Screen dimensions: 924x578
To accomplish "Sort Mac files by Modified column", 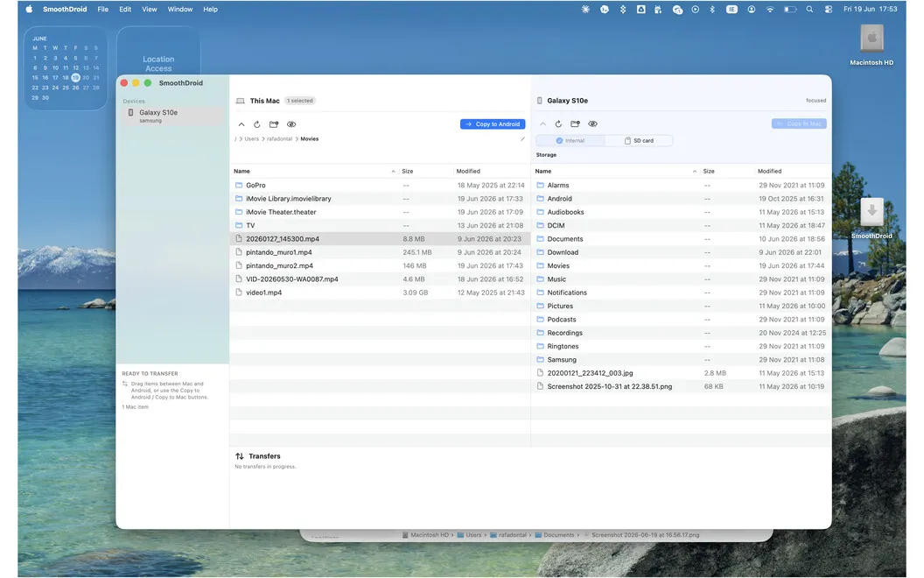I will coord(468,171).
